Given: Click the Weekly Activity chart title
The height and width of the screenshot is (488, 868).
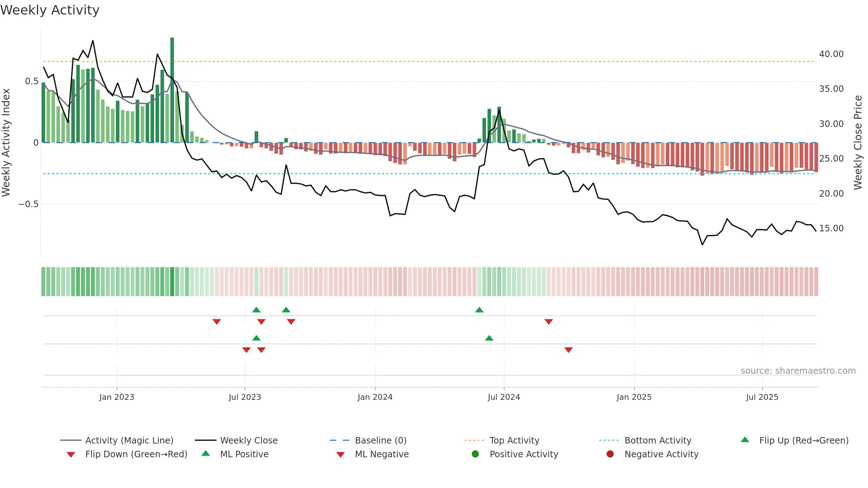Looking at the screenshot, I should point(50,10).
